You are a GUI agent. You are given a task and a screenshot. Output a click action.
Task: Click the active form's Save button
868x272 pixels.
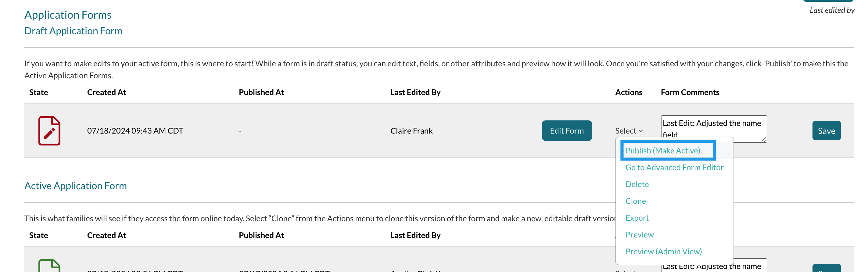click(826, 269)
